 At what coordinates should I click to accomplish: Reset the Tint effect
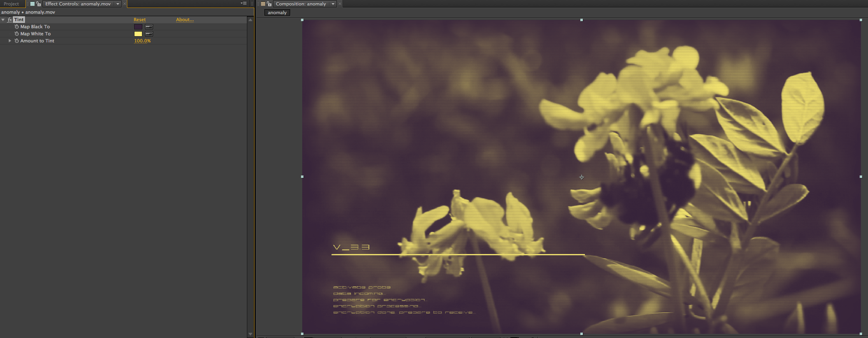[139, 20]
